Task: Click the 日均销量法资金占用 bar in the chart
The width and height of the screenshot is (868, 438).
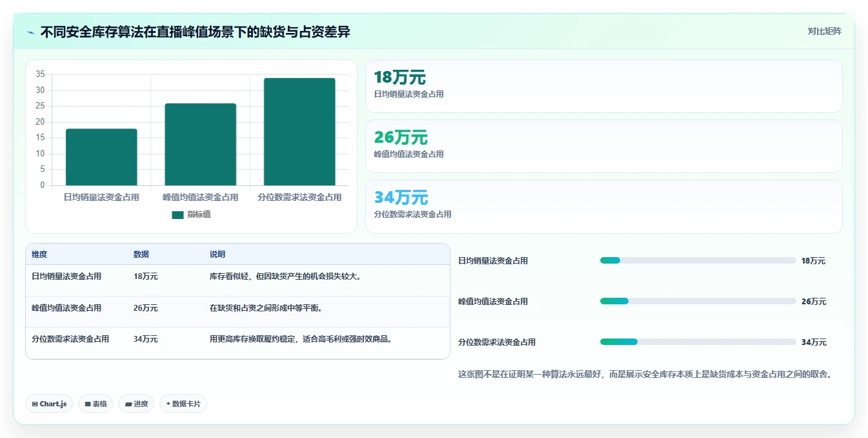Action: [x=101, y=158]
